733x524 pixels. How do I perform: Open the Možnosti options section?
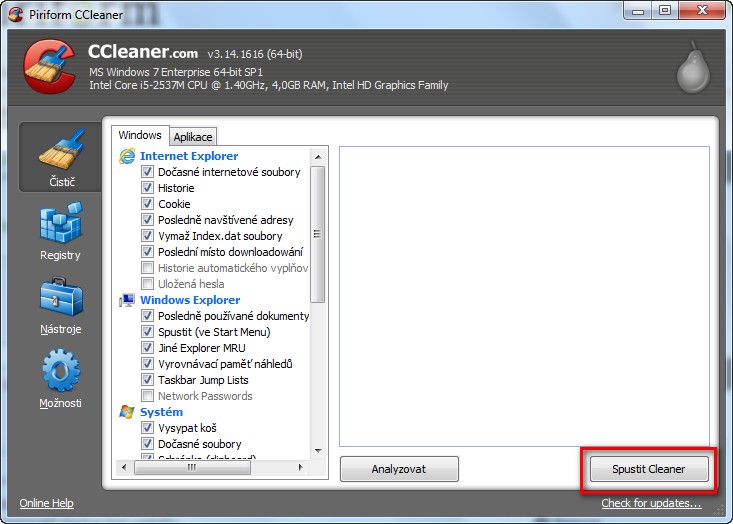click(60, 379)
